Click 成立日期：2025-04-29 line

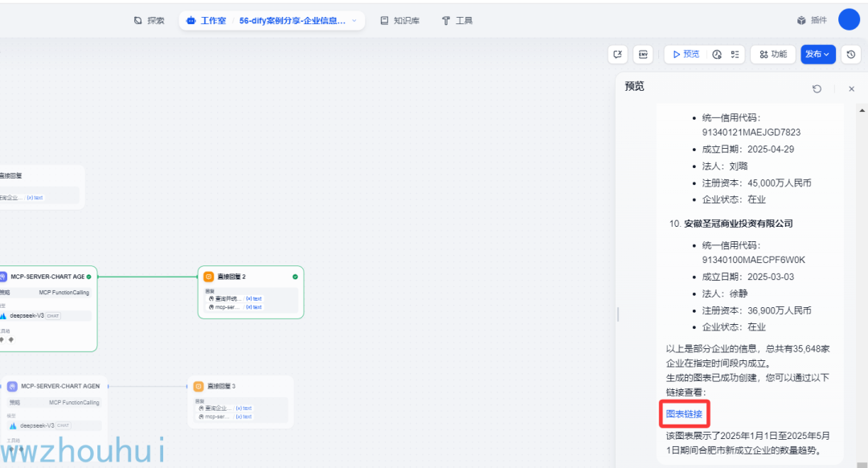(x=748, y=150)
